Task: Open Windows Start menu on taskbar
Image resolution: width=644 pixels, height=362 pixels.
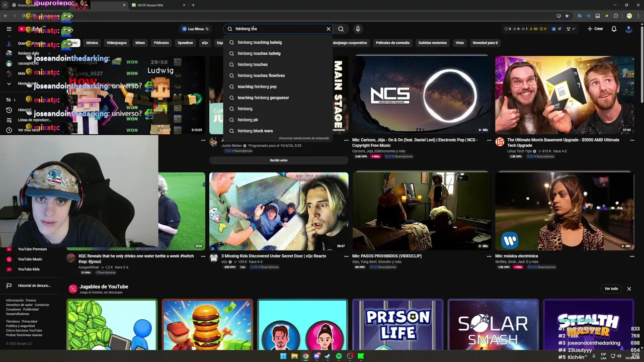Action: point(283,356)
